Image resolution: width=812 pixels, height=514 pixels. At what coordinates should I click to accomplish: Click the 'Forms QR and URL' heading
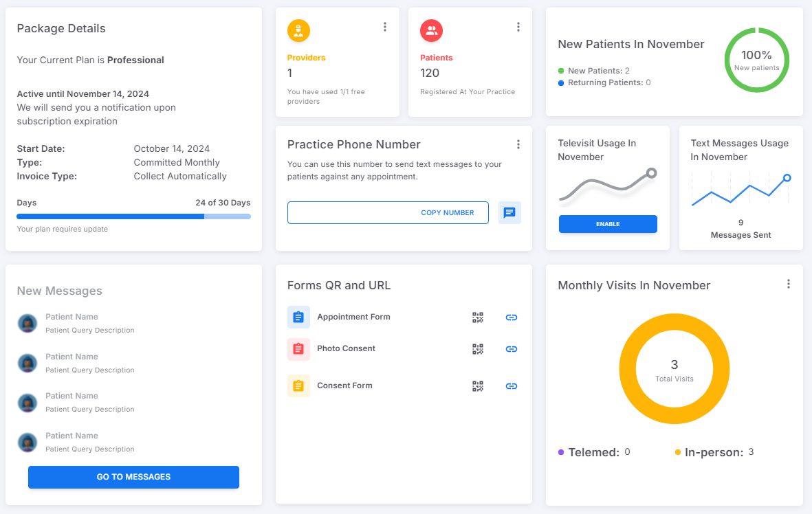[x=339, y=285]
